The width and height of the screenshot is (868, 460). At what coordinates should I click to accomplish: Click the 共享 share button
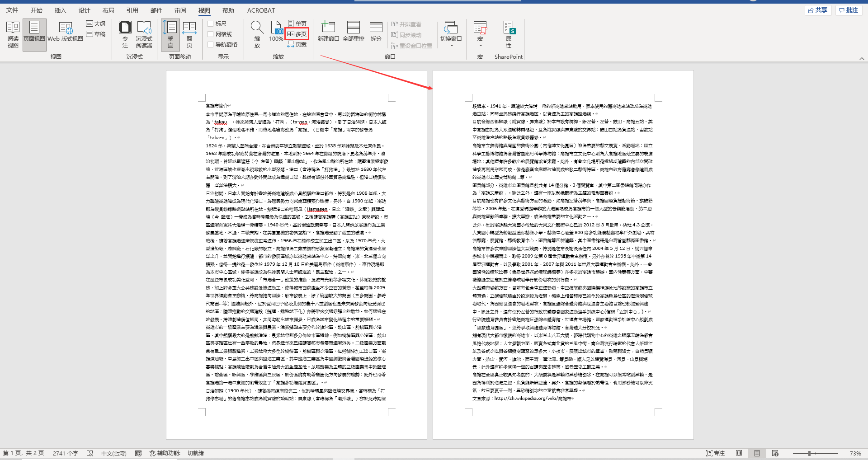(818, 10)
